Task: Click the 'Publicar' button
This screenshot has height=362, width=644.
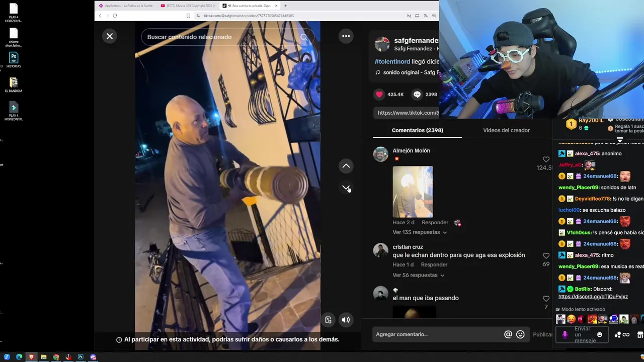Action: point(542,334)
